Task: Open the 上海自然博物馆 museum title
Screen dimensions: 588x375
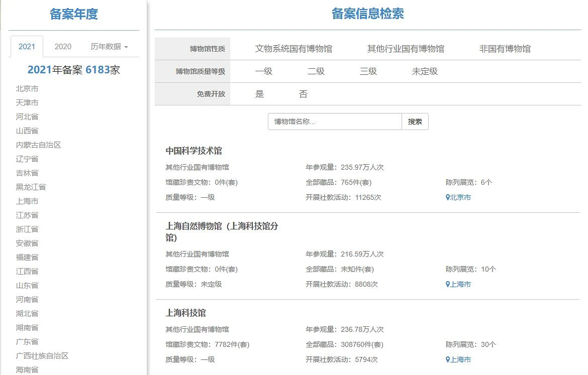Action: tap(222, 231)
